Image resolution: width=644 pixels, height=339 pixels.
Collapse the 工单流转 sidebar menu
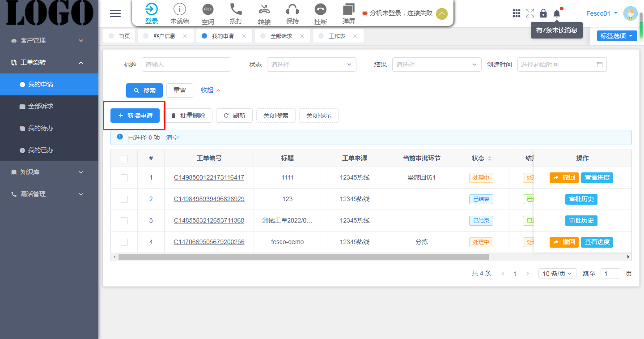point(49,62)
